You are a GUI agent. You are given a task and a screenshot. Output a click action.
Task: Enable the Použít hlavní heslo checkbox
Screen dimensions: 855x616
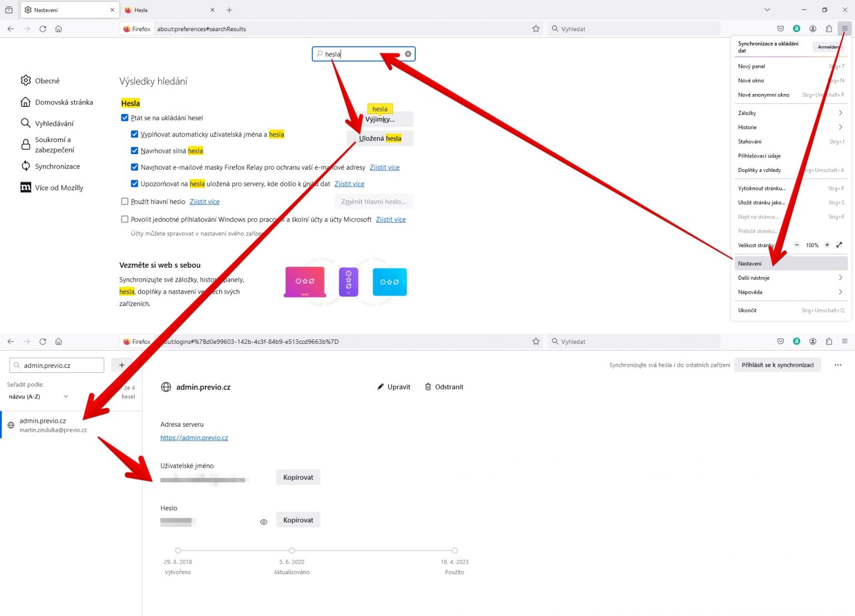pyautogui.click(x=125, y=201)
